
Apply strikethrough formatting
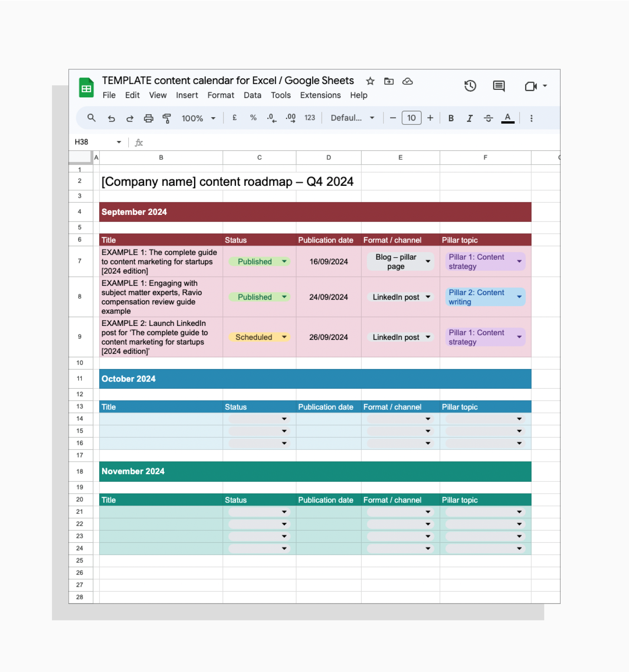pos(488,118)
